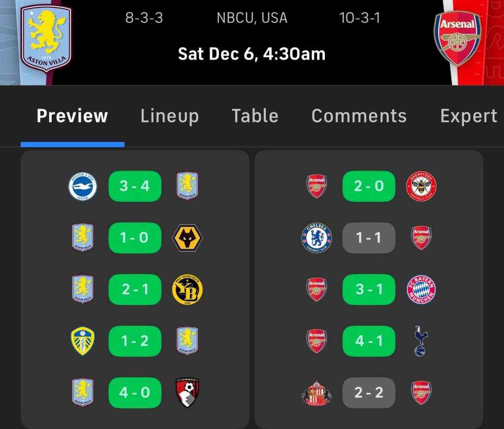
Task: Tap the Bayern München club logo
Action: pyautogui.click(x=421, y=289)
